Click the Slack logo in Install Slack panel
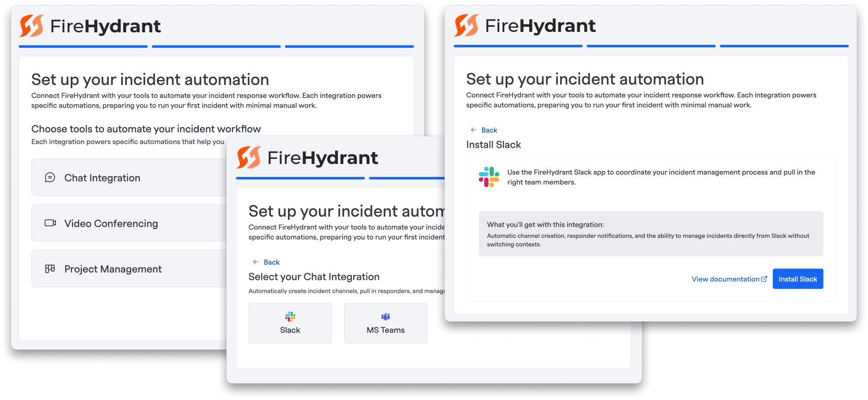The height and width of the screenshot is (400, 868). tap(489, 177)
